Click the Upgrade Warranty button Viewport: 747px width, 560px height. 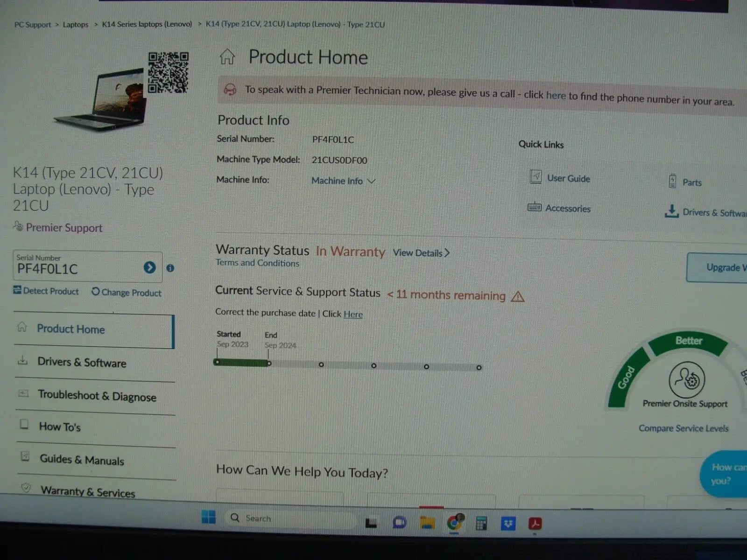point(717,267)
